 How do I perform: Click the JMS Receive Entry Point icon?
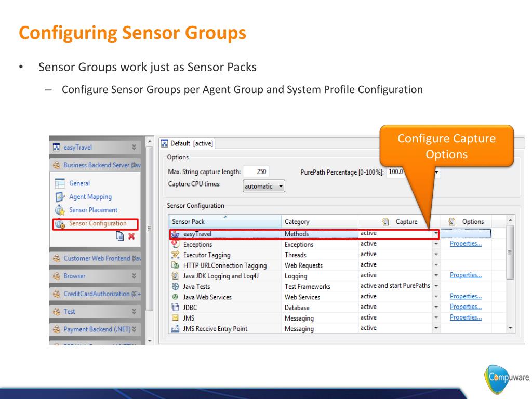tap(175, 328)
